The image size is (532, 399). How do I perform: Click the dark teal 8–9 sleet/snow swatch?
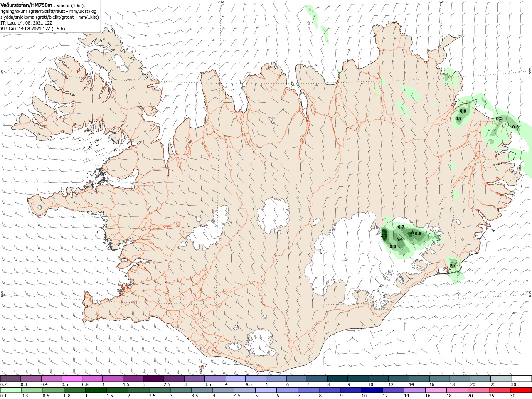(337, 379)
